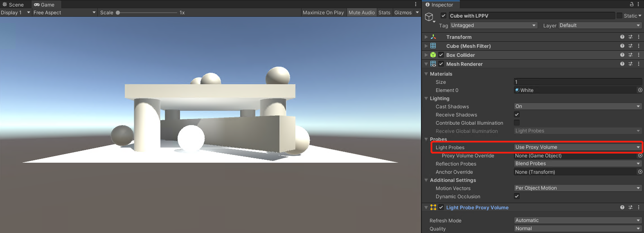This screenshot has width=644, height=233.
Task: Open help for Box Collider component
Action: pos(622,55)
